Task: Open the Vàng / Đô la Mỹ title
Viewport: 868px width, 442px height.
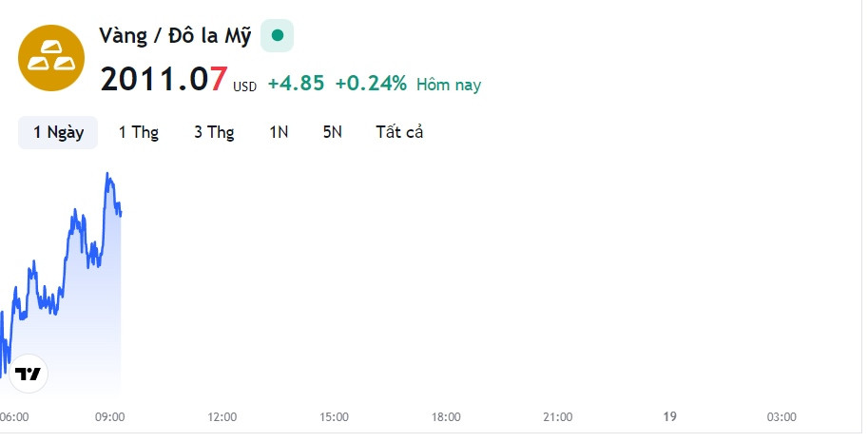Action: point(175,36)
